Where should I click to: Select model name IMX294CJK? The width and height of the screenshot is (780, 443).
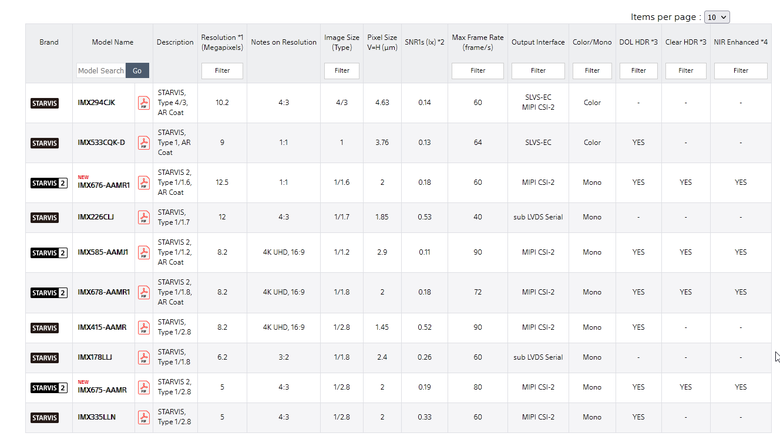tap(96, 103)
